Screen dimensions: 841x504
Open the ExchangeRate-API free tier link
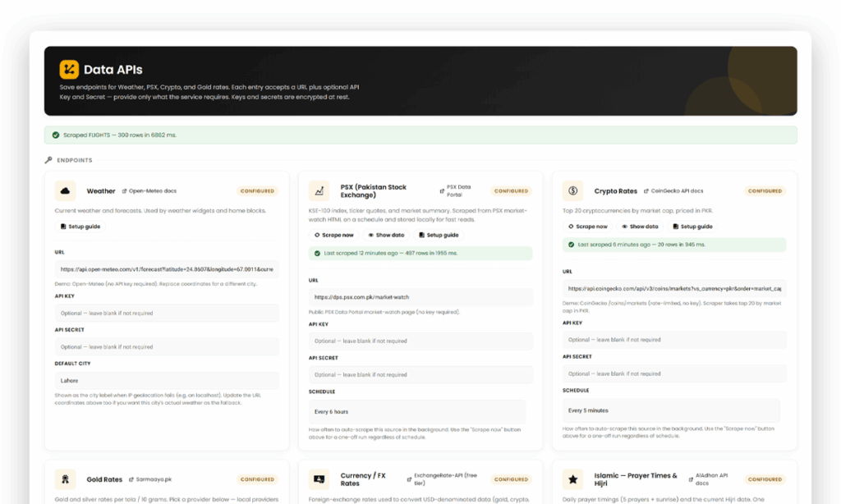(x=443, y=479)
